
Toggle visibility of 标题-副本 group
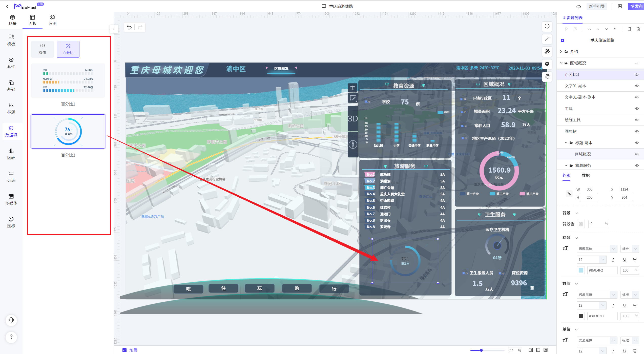pos(637,143)
